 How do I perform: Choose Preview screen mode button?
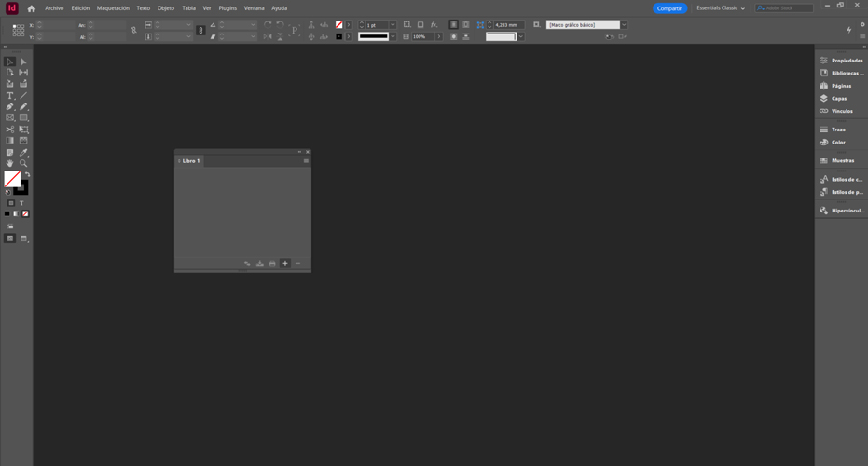point(24,239)
